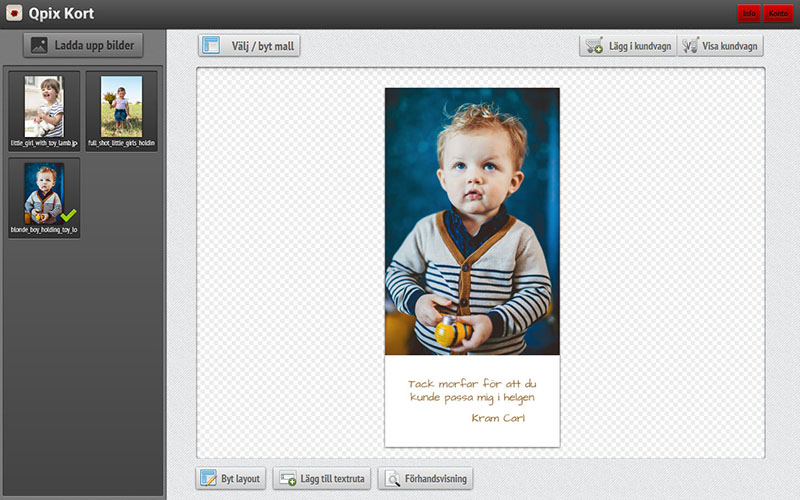Select the full_shot_little_girls thumbnail
Screen dimensions: 800x500
pos(121,106)
